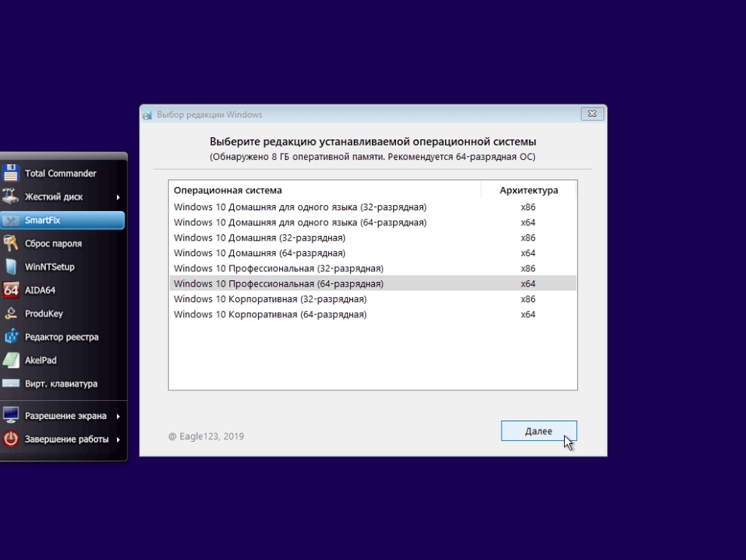
Task: Click the WinNTSetup icon
Action: tap(11, 267)
